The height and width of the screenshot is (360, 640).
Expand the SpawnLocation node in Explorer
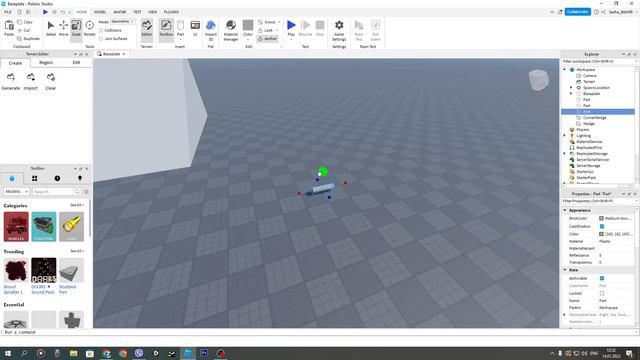click(571, 88)
